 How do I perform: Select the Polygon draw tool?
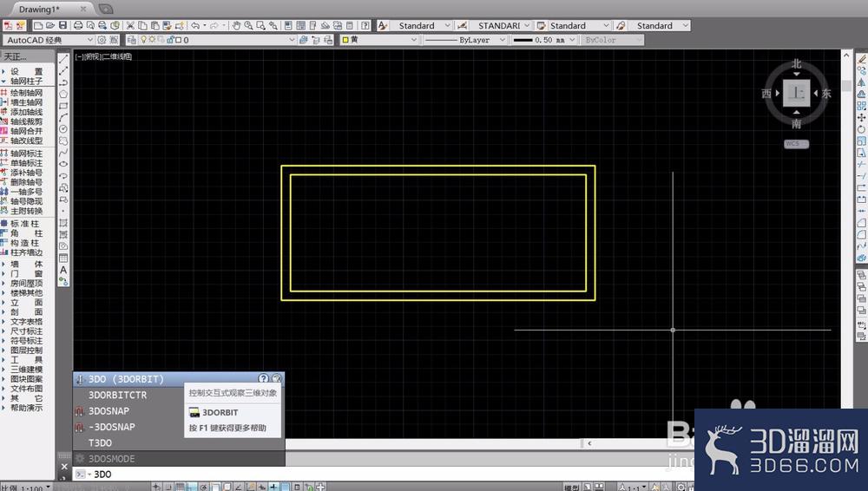[63, 94]
